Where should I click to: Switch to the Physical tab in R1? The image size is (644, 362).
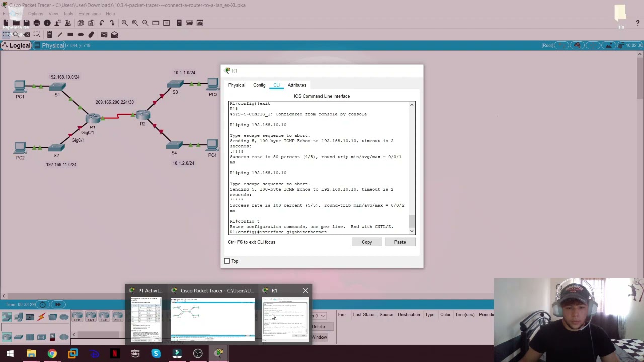[236, 85]
